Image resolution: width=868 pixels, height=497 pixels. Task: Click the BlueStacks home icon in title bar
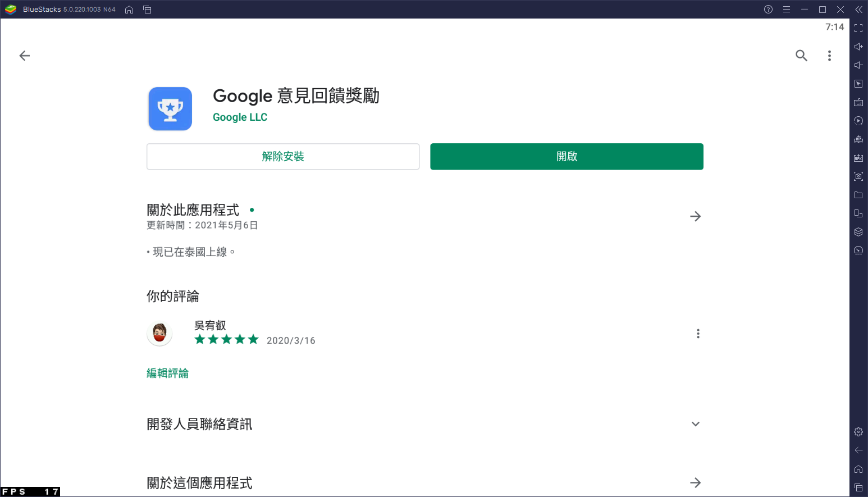(129, 10)
